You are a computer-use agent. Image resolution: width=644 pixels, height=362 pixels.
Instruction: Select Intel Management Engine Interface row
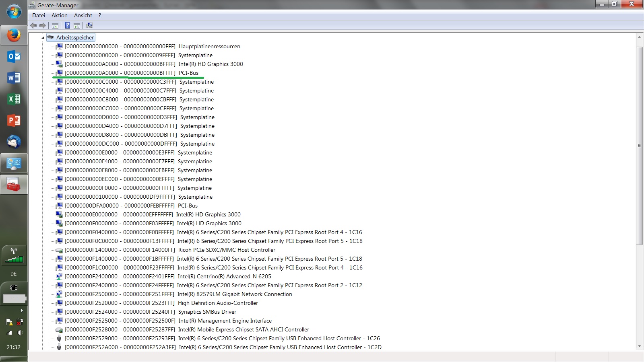point(168,321)
